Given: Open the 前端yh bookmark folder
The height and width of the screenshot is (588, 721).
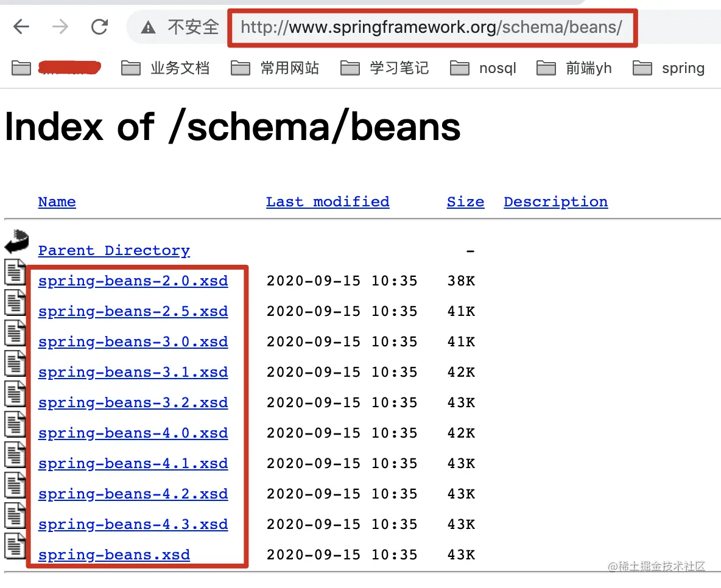Looking at the screenshot, I should (574, 68).
